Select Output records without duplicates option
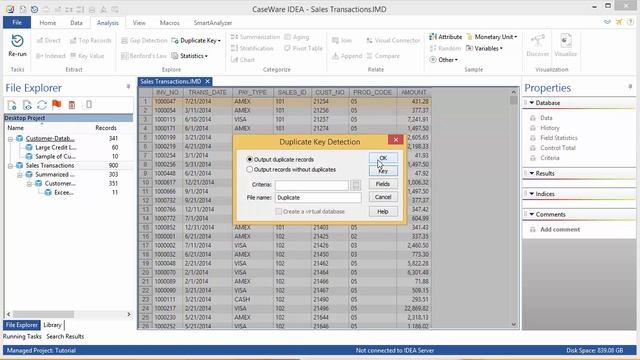640x360 pixels. 291,169
